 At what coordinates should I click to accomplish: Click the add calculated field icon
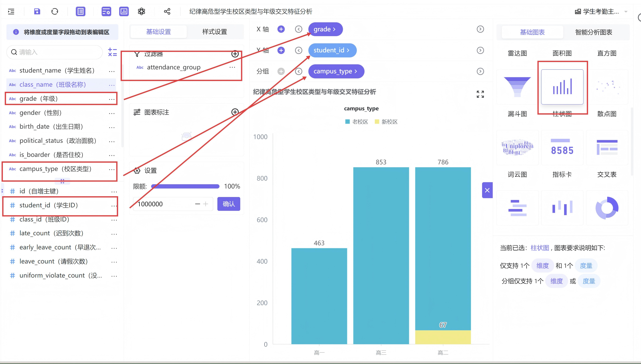coord(112,52)
